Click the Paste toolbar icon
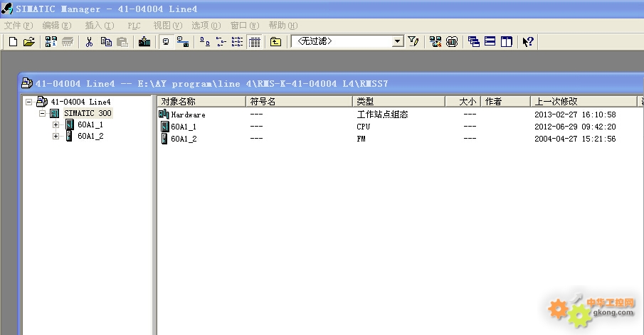Screen dimensions: 644x335 (x=122, y=41)
